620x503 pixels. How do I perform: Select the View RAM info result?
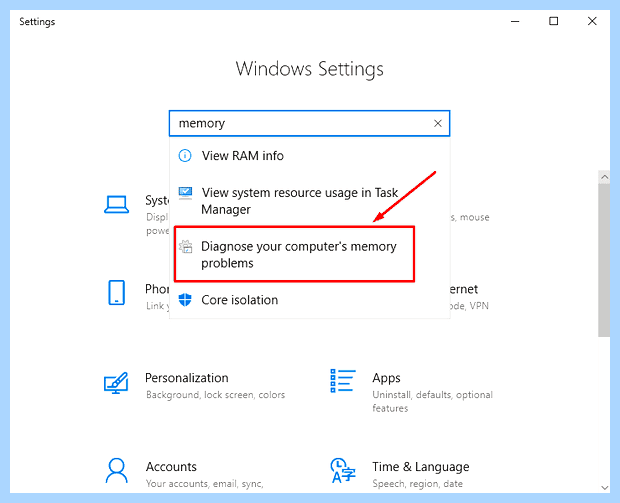(x=309, y=155)
